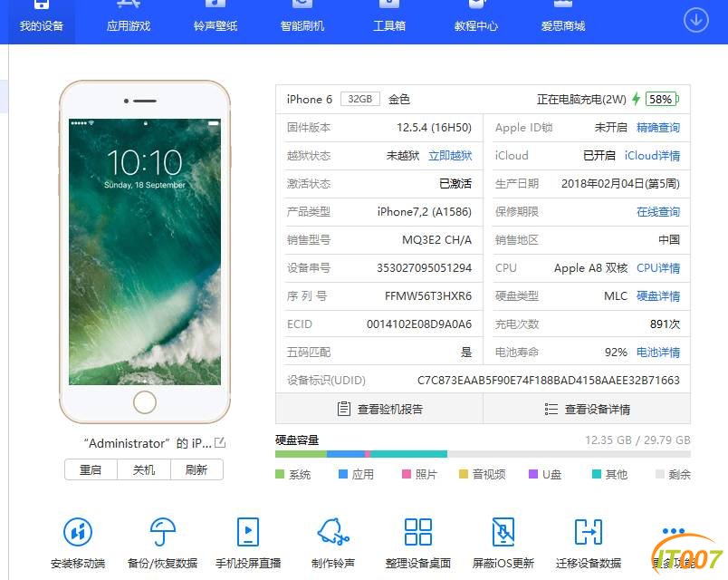This screenshot has height=580, width=728.
Task: Open 教程中心 tab
Action: tap(476, 19)
